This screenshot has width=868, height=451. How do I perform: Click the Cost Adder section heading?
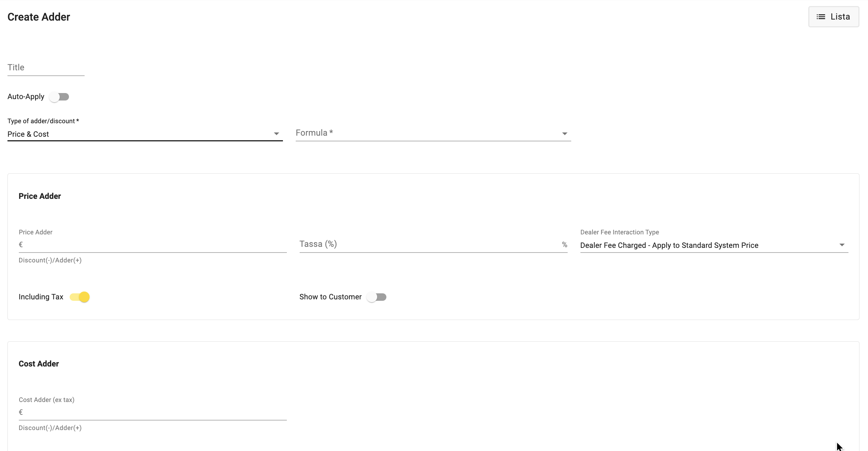(x=39, y=364)
